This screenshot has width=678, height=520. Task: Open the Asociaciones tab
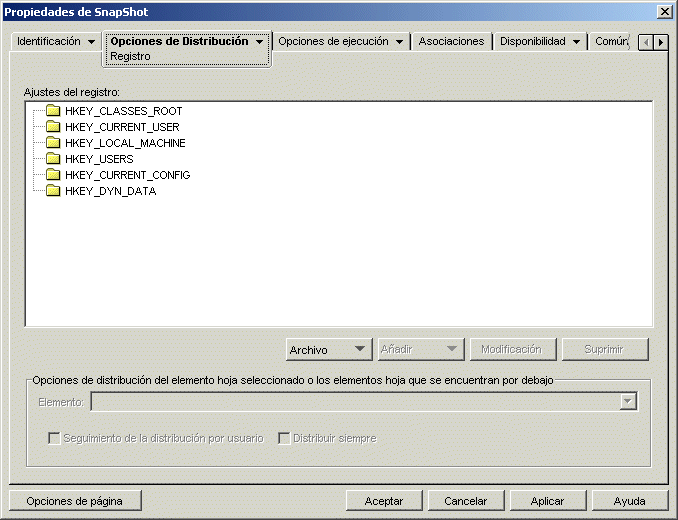pos(451,41)
